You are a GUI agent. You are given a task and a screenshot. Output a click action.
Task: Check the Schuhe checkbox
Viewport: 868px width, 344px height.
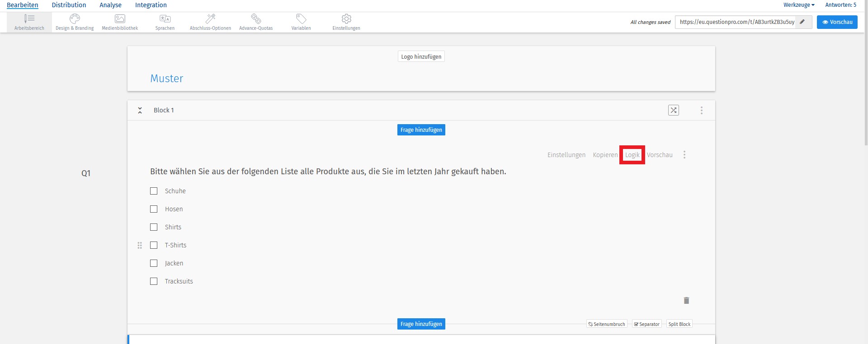pos(154,191)
